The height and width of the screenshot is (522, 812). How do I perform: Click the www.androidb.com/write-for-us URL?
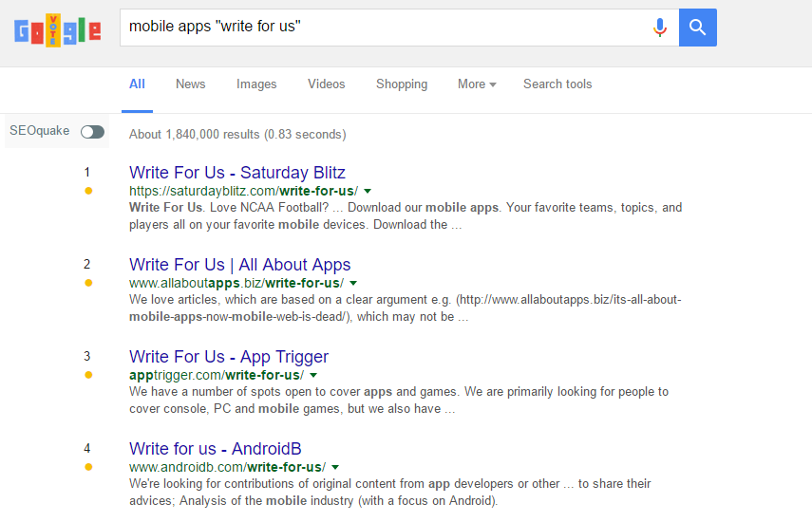[227, 467]
